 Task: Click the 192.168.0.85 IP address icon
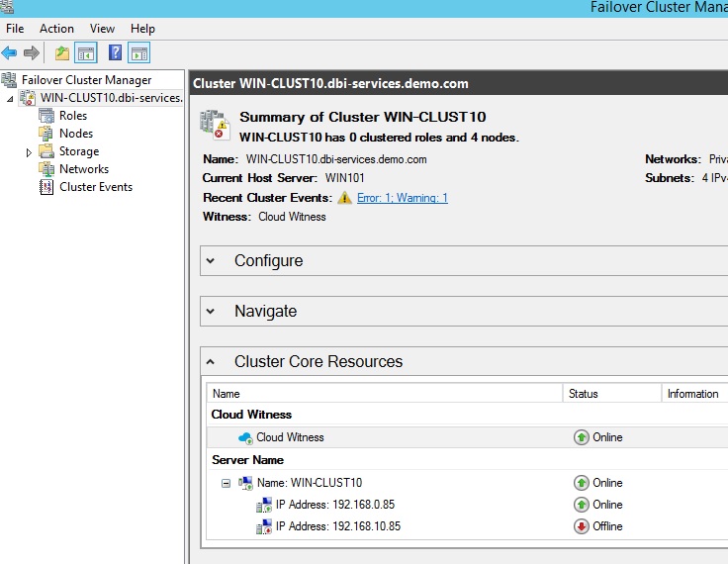(264, 505)
